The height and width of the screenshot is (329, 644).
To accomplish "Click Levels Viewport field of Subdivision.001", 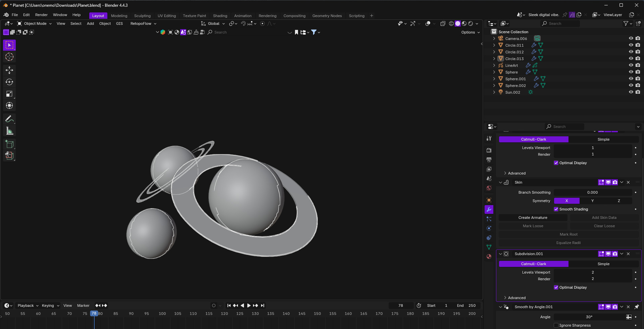I will pos(593,272).
